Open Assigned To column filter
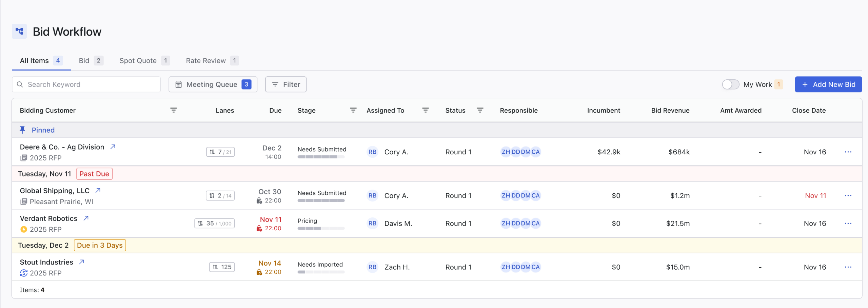The height and width of the screenshot is (308, 868). click(426, 110)
